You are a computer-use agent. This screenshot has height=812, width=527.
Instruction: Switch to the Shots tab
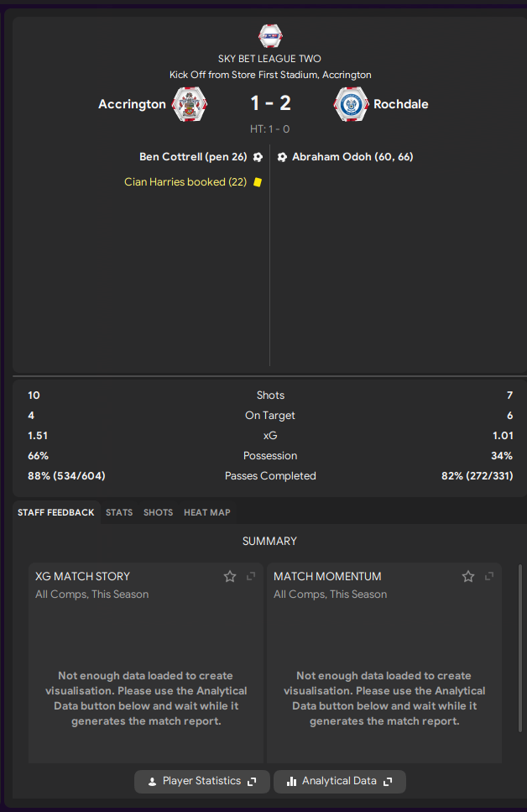(158, 512)
